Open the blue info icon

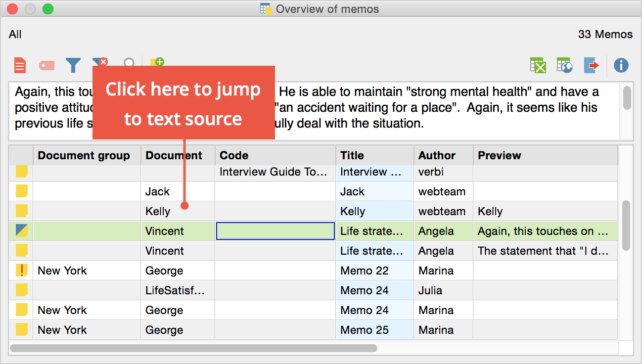tap(621, 65)
